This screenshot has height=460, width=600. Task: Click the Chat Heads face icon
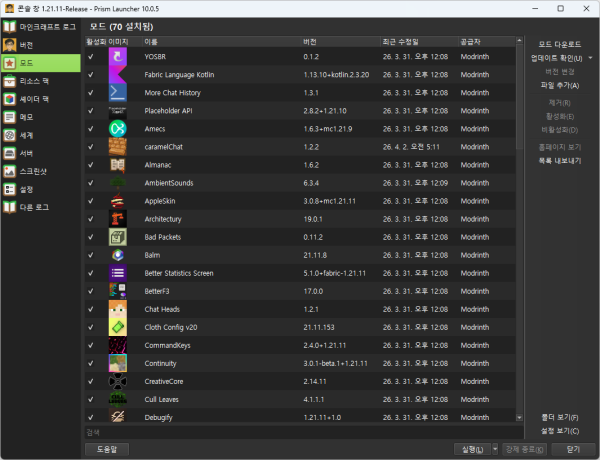117,309
